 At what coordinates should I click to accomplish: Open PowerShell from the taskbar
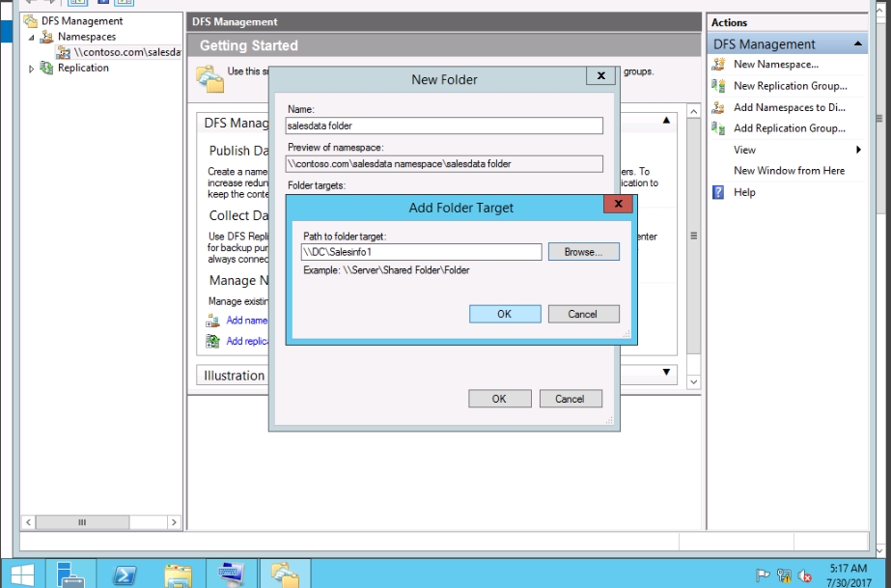[125, 574]
